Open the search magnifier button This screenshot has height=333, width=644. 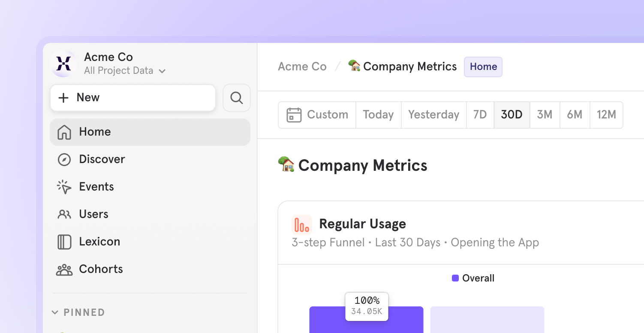point(237,98)
